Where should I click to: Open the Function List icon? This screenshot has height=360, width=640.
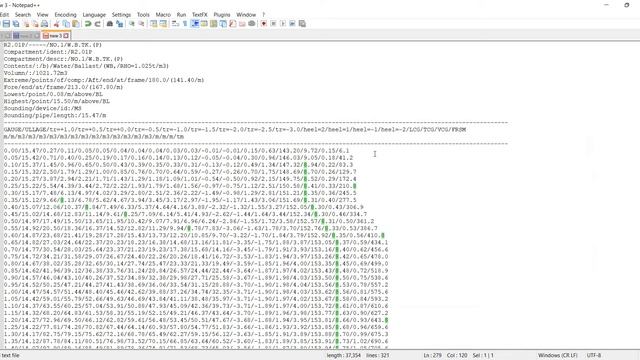pyautogui.click(x=233, y=24)
